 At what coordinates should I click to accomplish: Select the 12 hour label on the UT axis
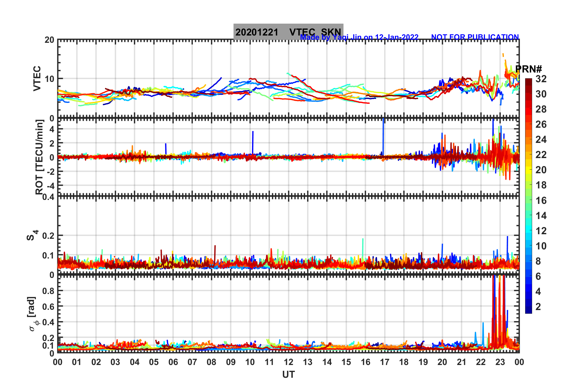coord(288,362)
